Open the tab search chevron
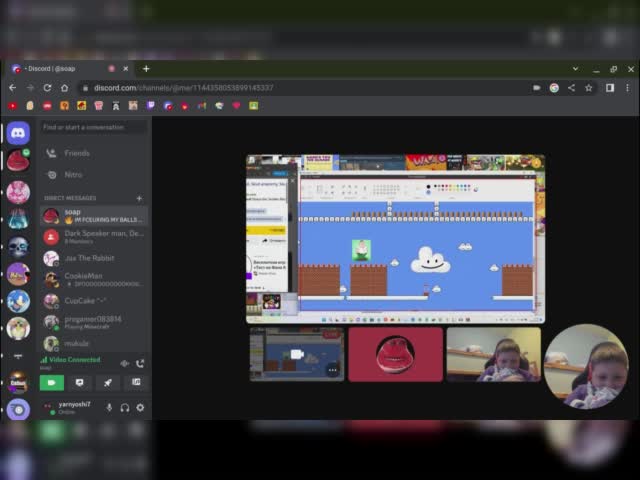 (576, 69)
